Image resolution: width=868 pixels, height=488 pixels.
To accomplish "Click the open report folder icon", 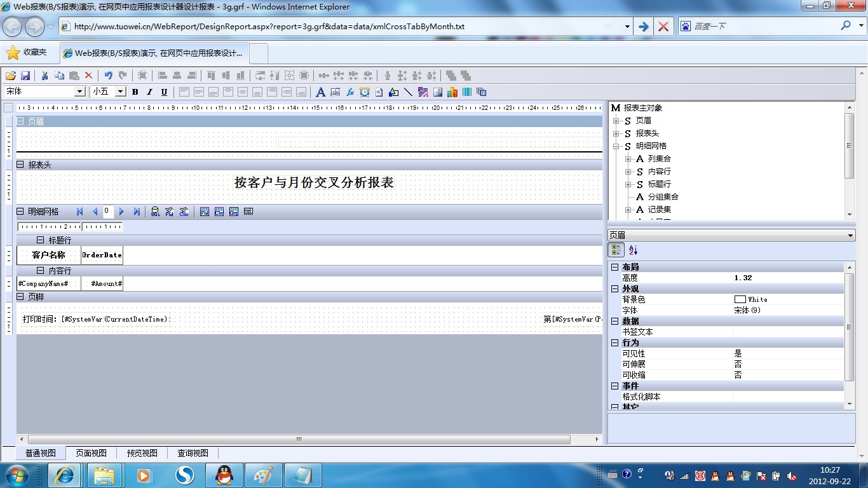I will 11,76.
